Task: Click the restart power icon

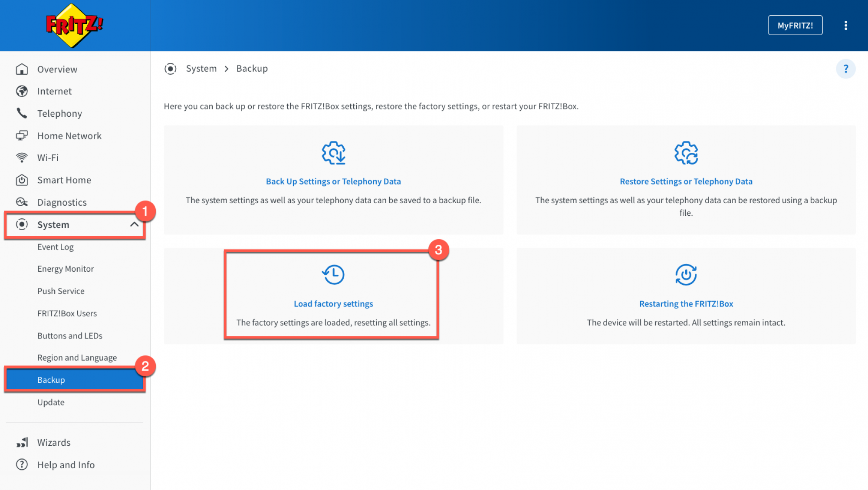Action: 686,275
